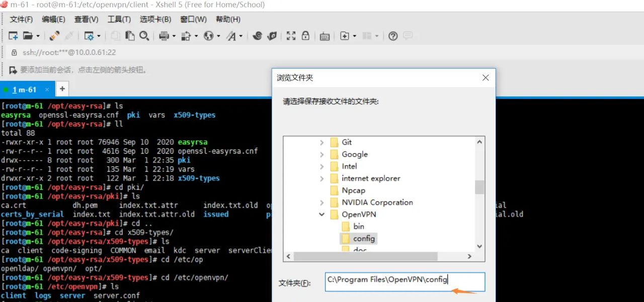Expand the OpenVPN folder tree
Screen dimensions: 644x302
[x=321, y=214]
